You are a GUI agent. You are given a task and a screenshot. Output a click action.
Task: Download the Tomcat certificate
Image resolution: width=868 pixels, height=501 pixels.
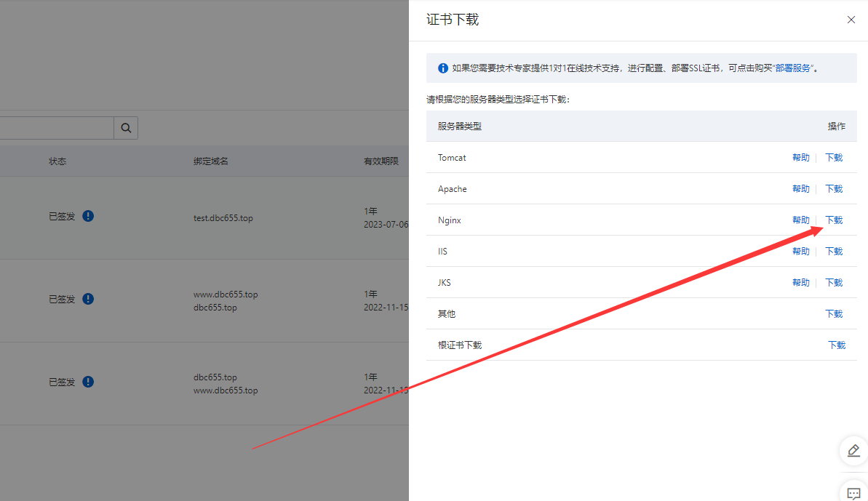coord(834,158)
